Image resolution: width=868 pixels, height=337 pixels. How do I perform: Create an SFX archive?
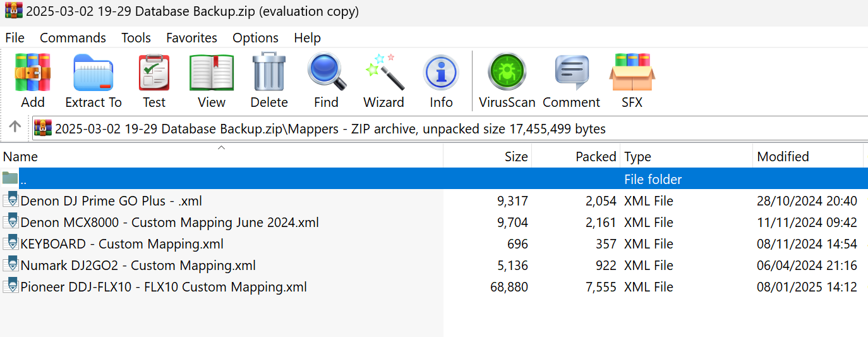pyautogui.click(x=632, y=73)
